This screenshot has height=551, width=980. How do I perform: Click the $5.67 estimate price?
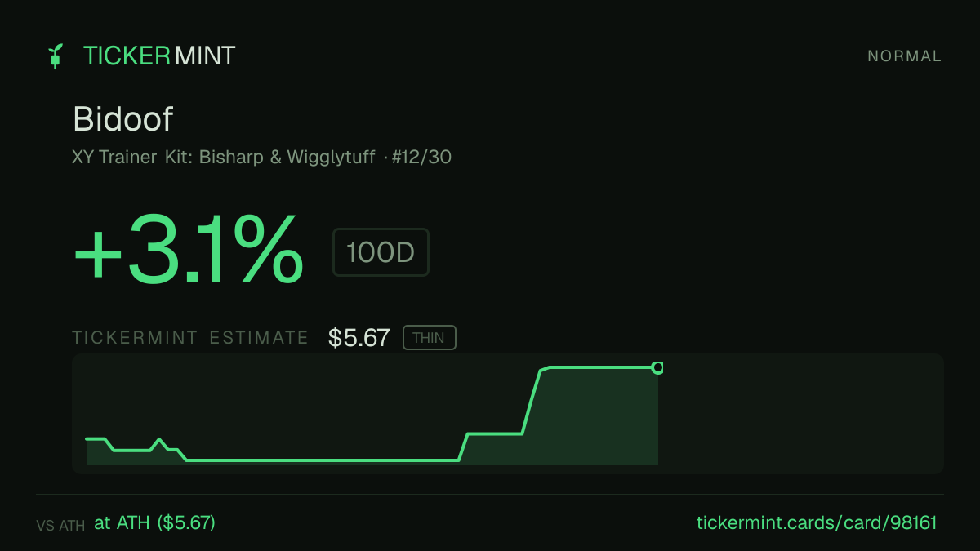[x=359, y=338]
